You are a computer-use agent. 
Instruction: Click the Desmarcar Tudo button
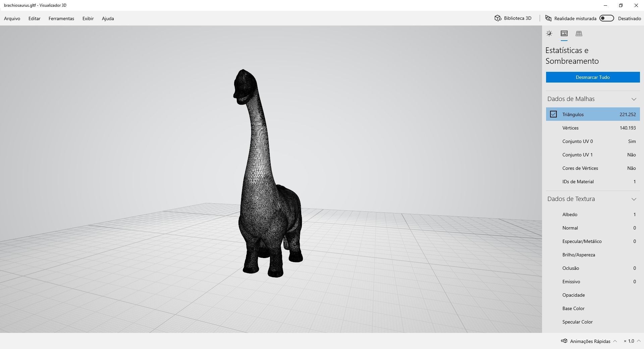593,77
